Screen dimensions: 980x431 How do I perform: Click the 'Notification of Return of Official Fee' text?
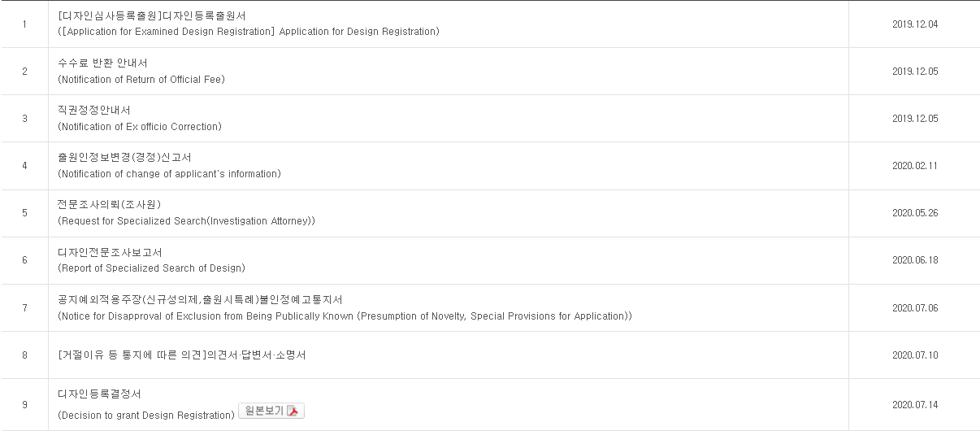click(x=141, y=80)
